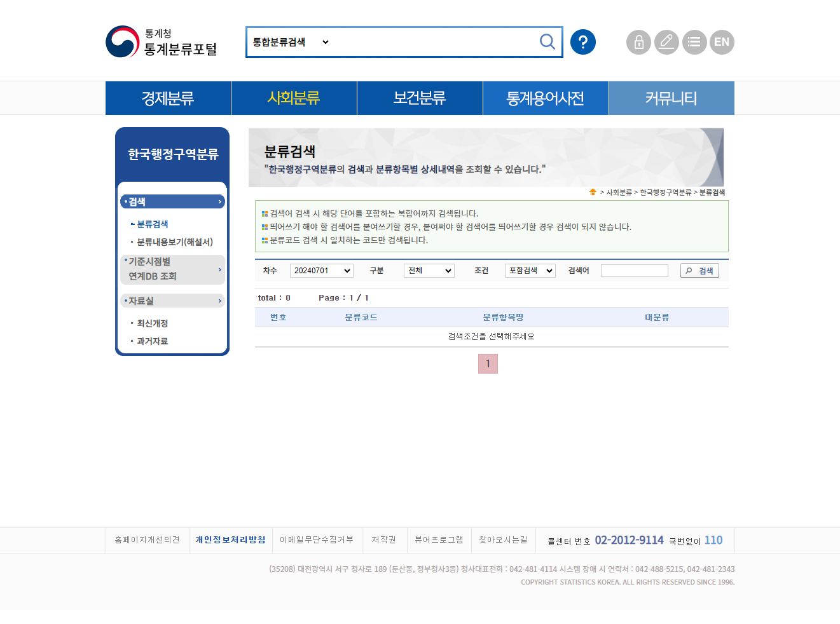Click the orange home breadcrumb icon
Viewport: 840px width, 624px height.
pyautogui.click(x=593, y=193)
